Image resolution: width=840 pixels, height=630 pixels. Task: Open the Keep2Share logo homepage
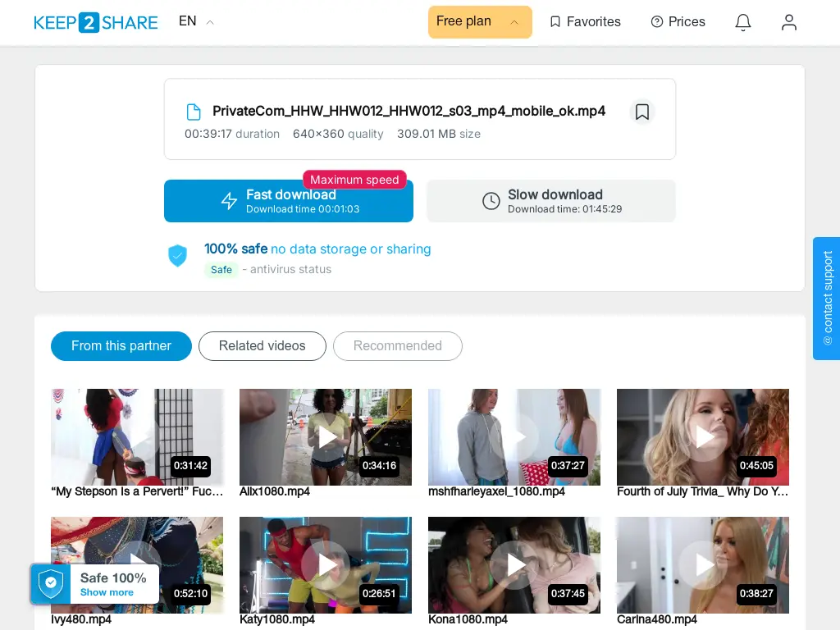pyautogui.click(x=96, y=22)
